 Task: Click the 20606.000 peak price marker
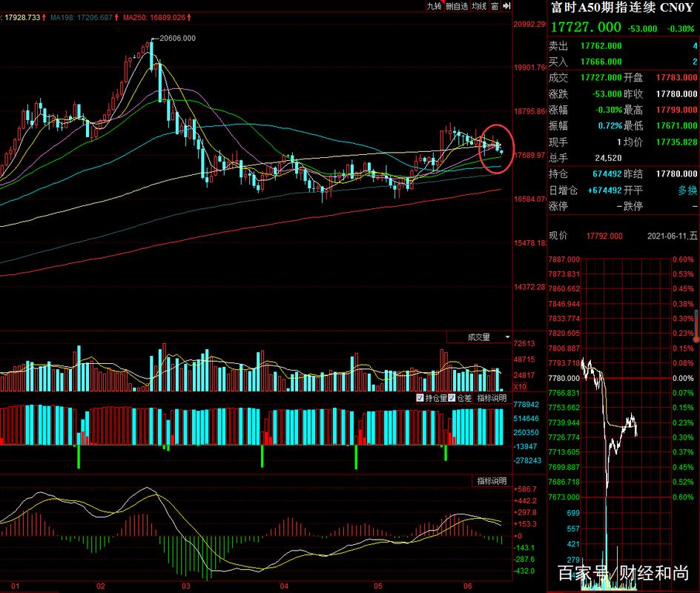tap(176, 39)
